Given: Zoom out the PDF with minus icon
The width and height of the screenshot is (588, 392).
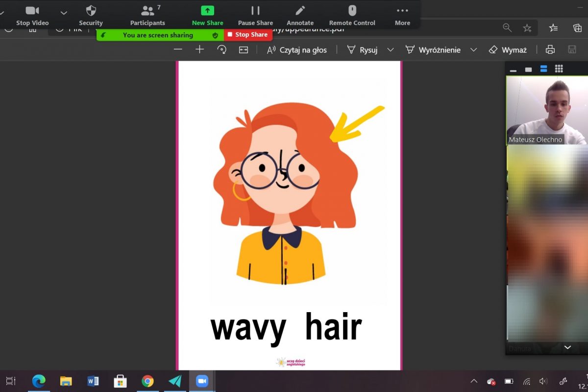Looking at the screenshot, I should tap(178, 49).
